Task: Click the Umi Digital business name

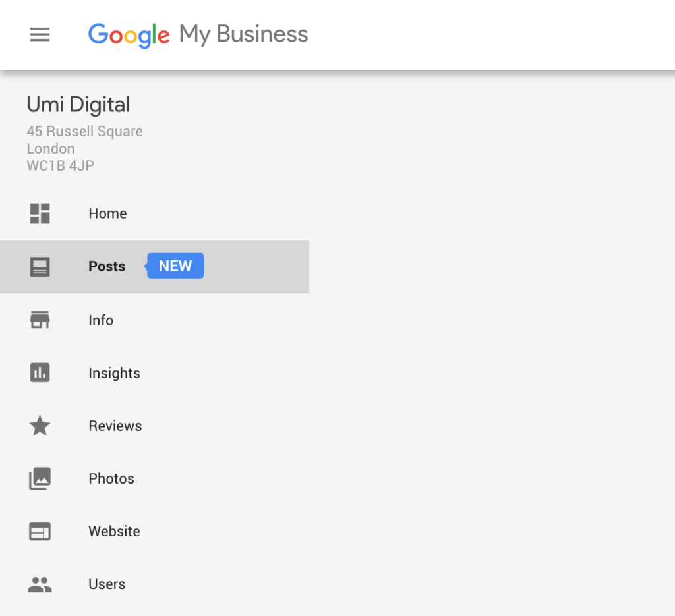Action: (x=78, y=105)
